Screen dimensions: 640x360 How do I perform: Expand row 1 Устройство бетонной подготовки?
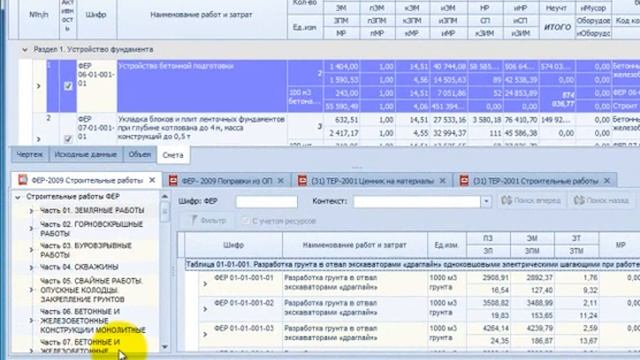[39, 86]
